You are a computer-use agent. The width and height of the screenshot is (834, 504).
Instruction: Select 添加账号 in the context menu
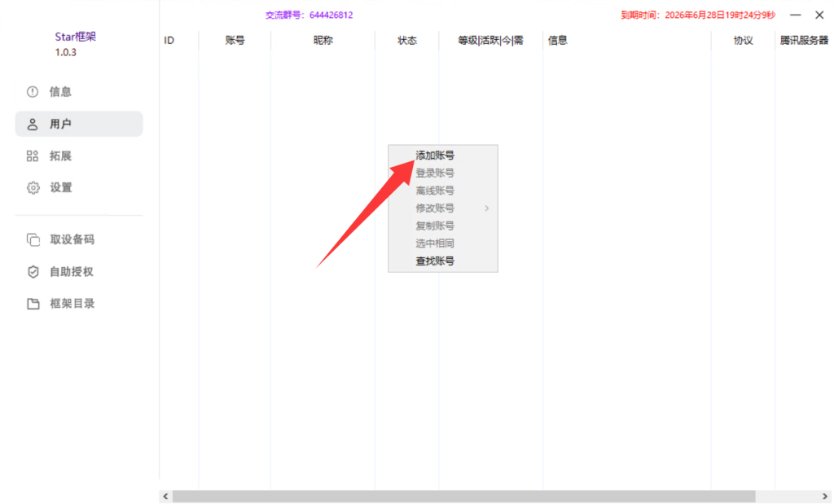435,155
